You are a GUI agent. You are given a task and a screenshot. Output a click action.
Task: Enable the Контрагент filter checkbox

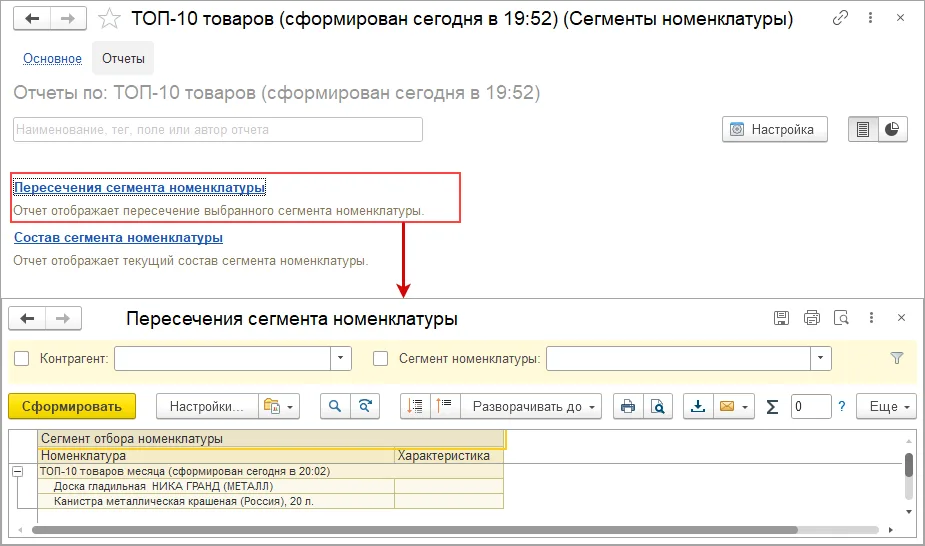click(22, 358)
